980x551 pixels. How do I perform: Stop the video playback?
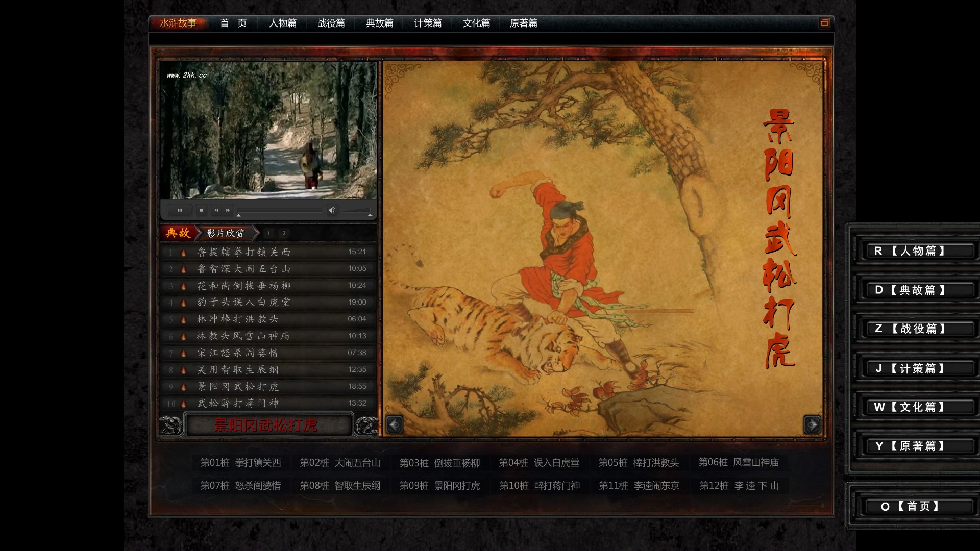pos(201,210)
